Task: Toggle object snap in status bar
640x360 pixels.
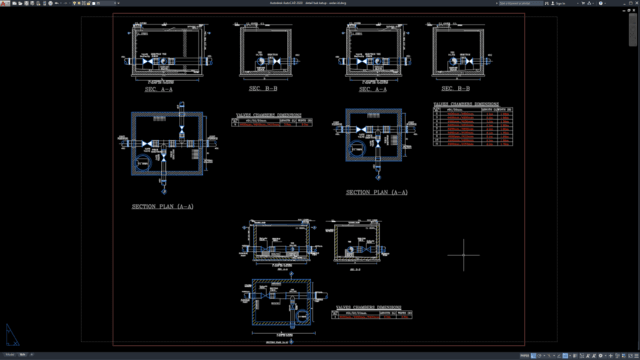Action: coord(565,356)
